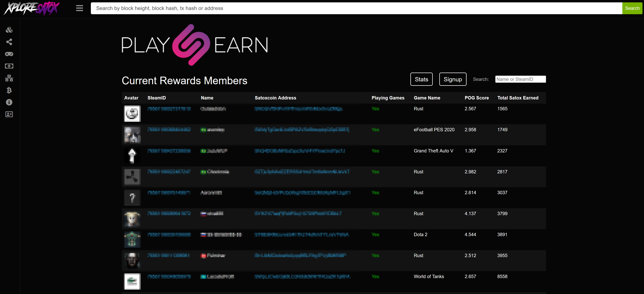Click the block explorer search field

356,8
